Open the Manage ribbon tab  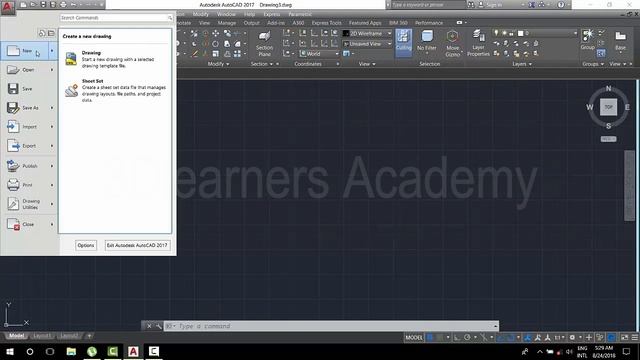tap(227, 23)
